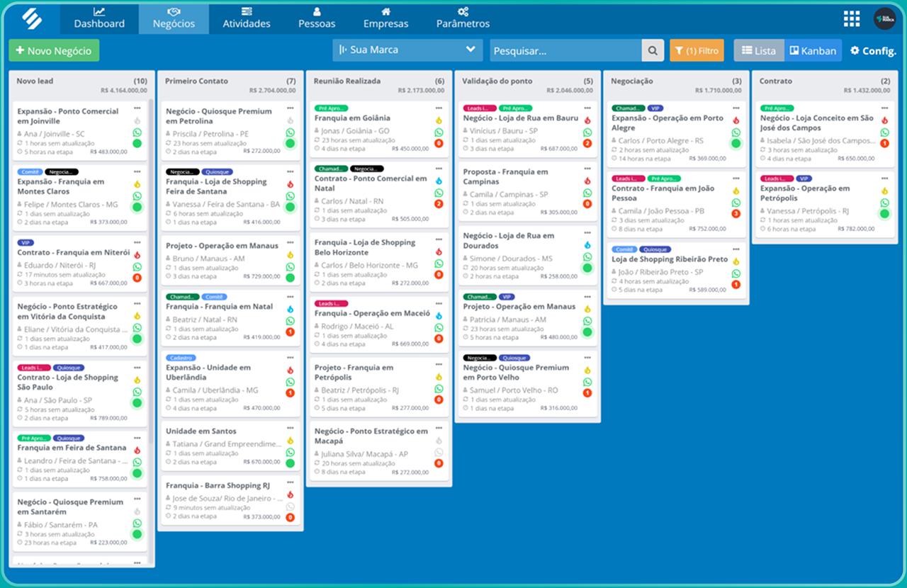
Task: Open the (1) Filtro panel
Action: click(x=697, y=50)
